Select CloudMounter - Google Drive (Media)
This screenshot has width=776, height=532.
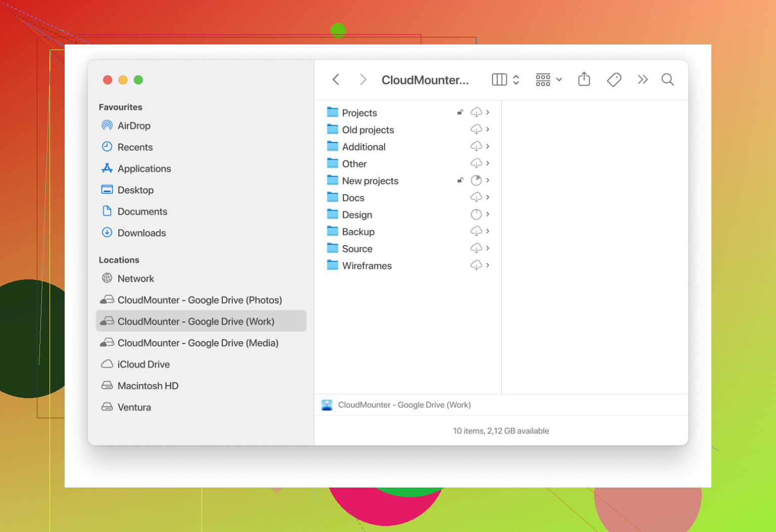[x=201, y=343]
